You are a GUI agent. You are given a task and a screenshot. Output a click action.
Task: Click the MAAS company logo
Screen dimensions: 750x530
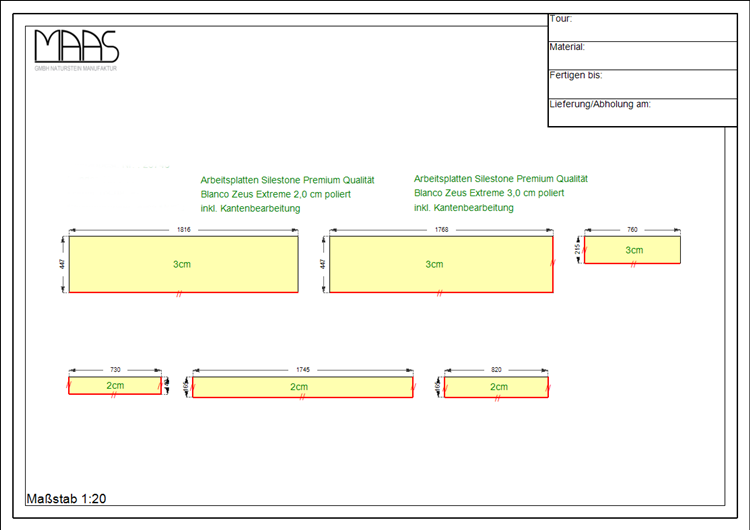pos(77,46)
